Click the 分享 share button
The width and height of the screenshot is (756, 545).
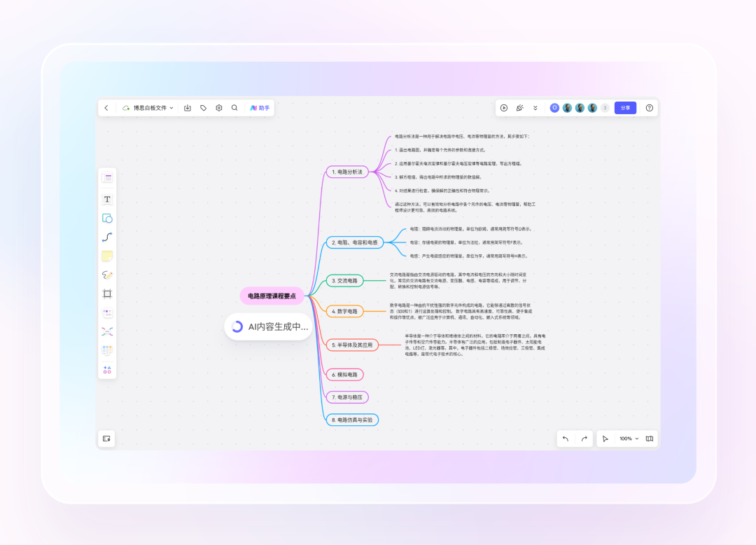[x=625, y=108]
